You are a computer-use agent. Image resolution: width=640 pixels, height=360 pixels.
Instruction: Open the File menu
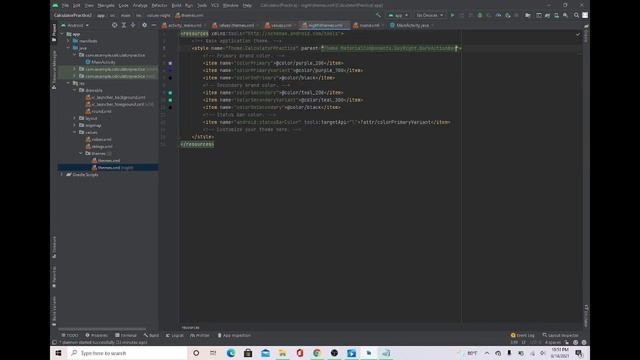(65, 5)
